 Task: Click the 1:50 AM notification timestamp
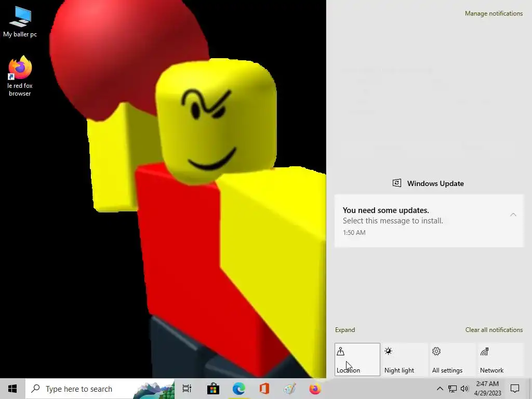coord(354,232)
